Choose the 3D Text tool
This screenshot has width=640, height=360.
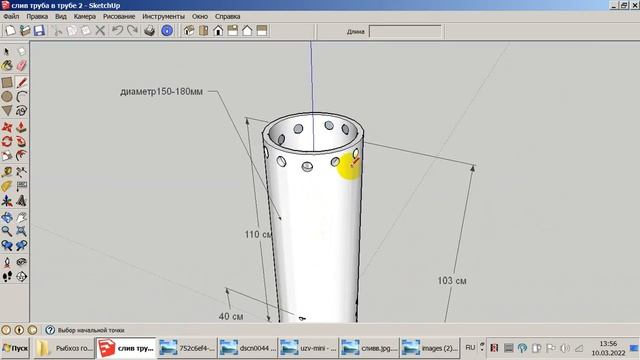21,200
